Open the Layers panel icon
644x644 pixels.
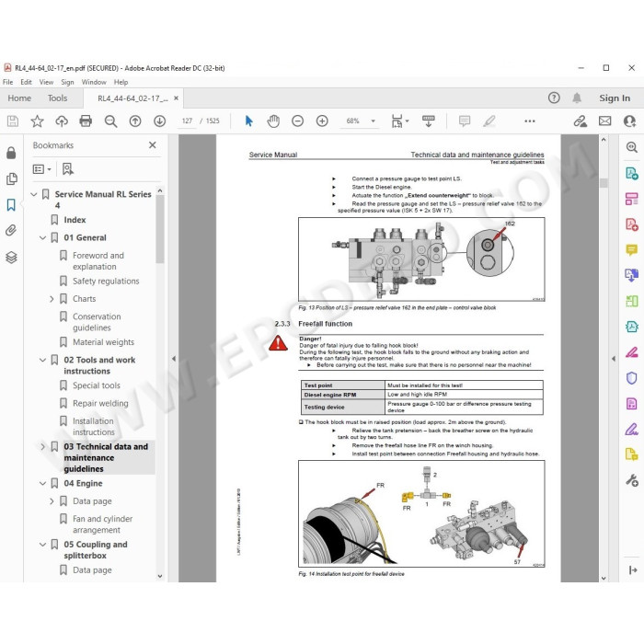coord(11,258)
